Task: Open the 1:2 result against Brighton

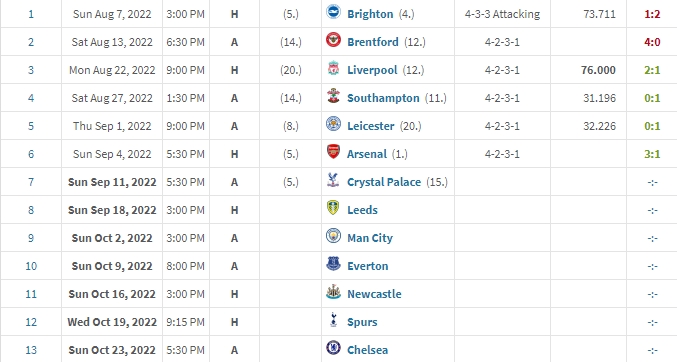Action: click(652, 14)
